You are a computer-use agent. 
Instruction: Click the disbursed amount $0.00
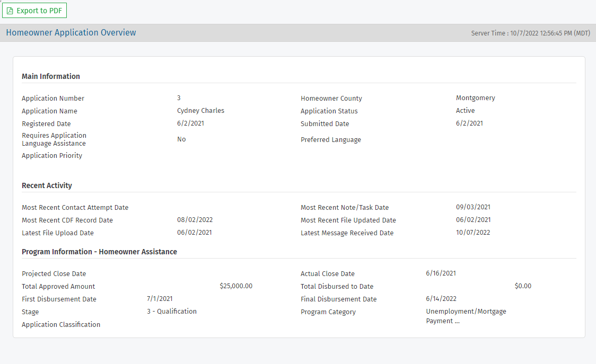pyautogui.click(x=523, y=286)
